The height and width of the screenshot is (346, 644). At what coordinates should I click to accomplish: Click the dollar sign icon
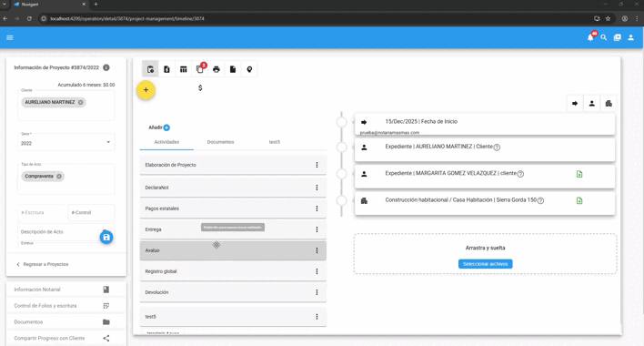point(200,88)
